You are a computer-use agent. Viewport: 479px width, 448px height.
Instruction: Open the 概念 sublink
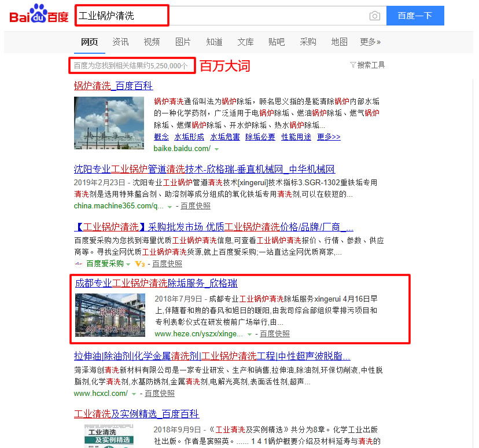pyautogui.click(x=161, y=137)
